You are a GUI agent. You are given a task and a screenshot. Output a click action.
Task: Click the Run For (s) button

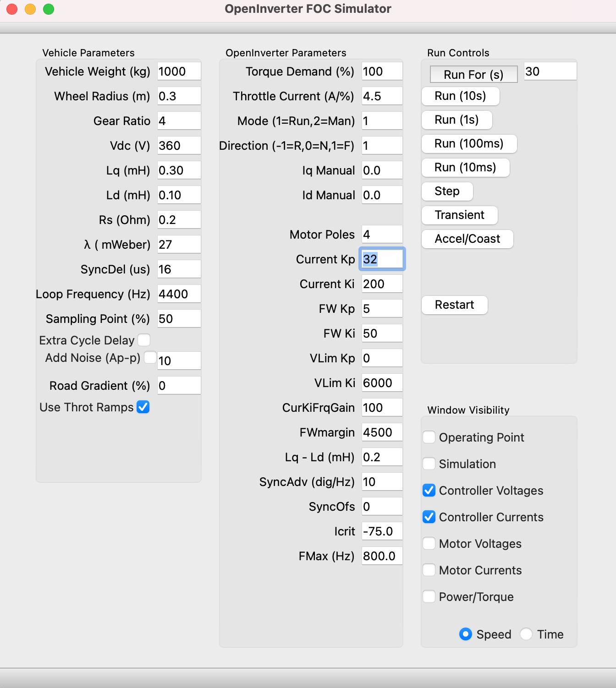tap(473, 74)
